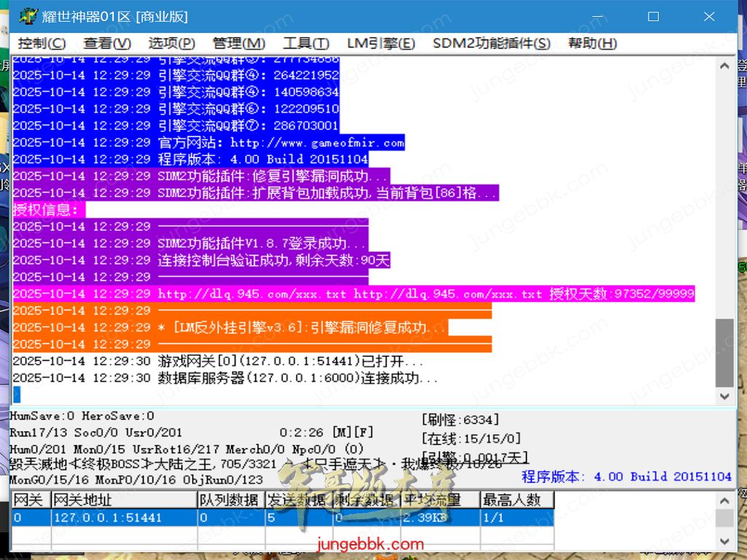
Task: Open the 控制(C) menu
Action: click(42, 44)
